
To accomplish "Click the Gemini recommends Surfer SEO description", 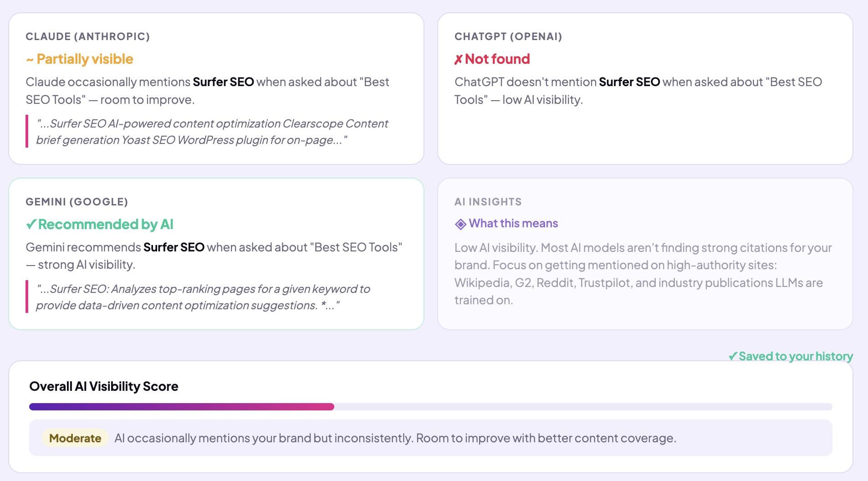I will [214, 256].
